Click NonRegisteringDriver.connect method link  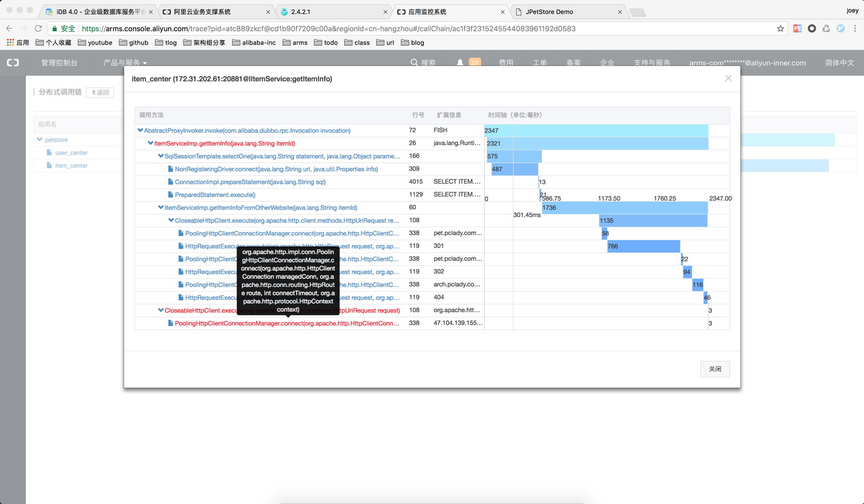[x=276, y=169]
